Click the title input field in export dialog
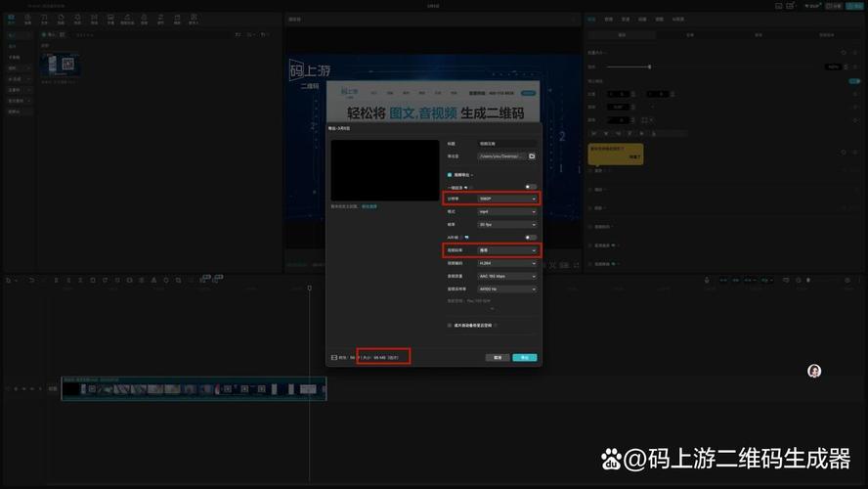Image resolution: width=868 pixels, height=489 pixels. (507, 144)
